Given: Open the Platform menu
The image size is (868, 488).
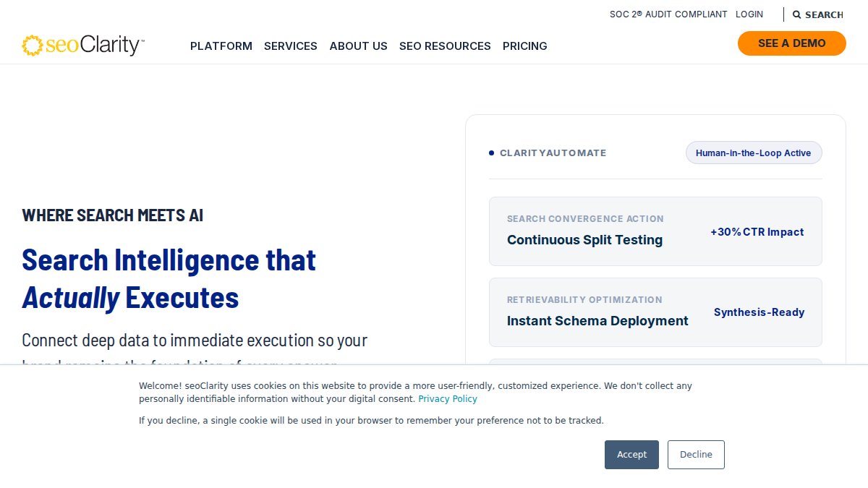Looking at the screenshot, I should (x=221, y=46).
